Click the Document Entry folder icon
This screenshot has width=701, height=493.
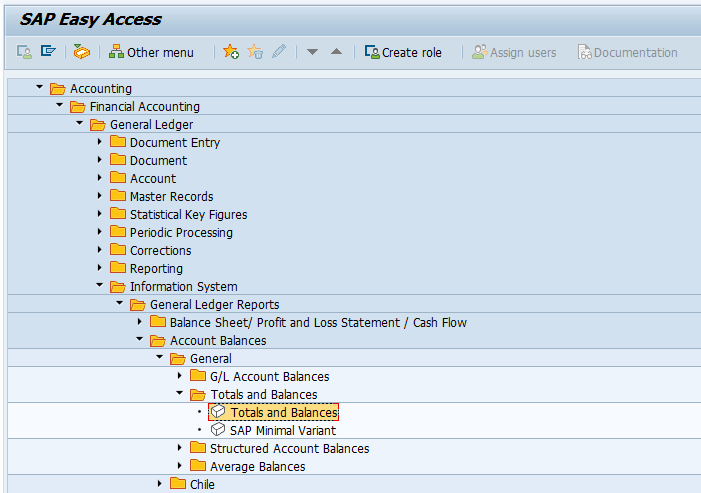pos(118,142)
